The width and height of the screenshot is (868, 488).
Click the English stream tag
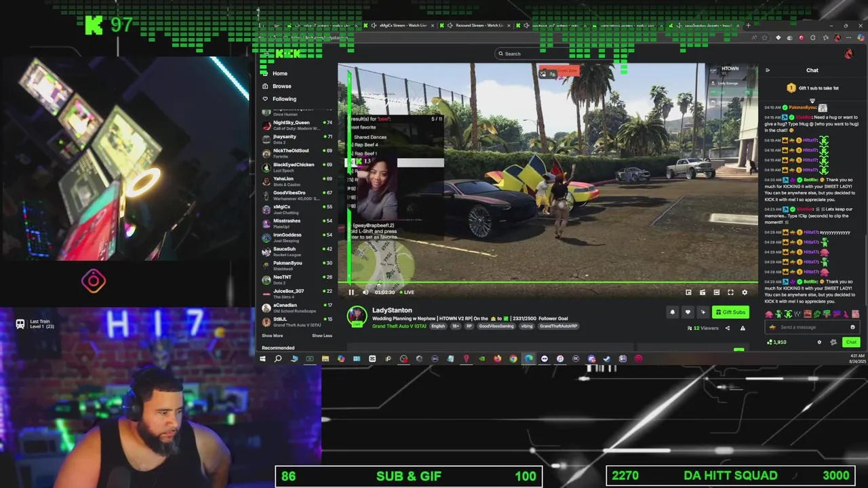click(438, 326)
